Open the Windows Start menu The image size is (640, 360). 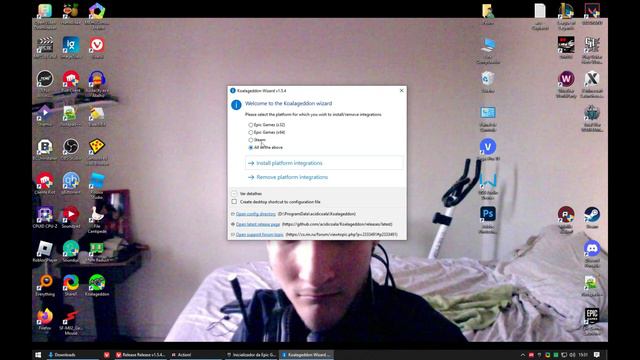38,355
